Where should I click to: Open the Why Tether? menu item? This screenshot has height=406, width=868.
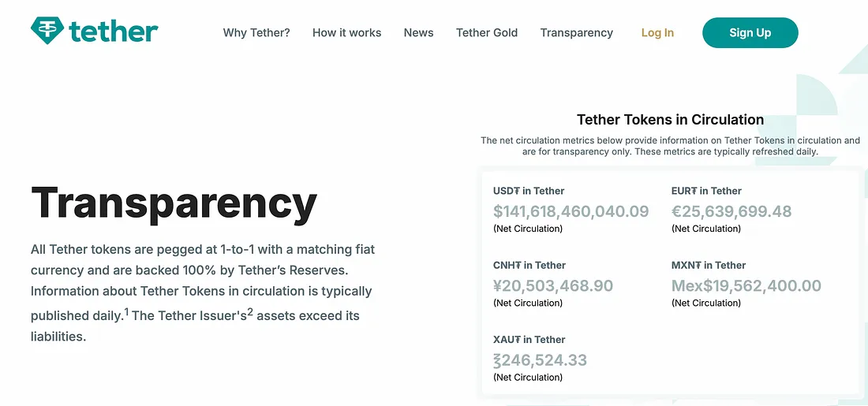256,33
